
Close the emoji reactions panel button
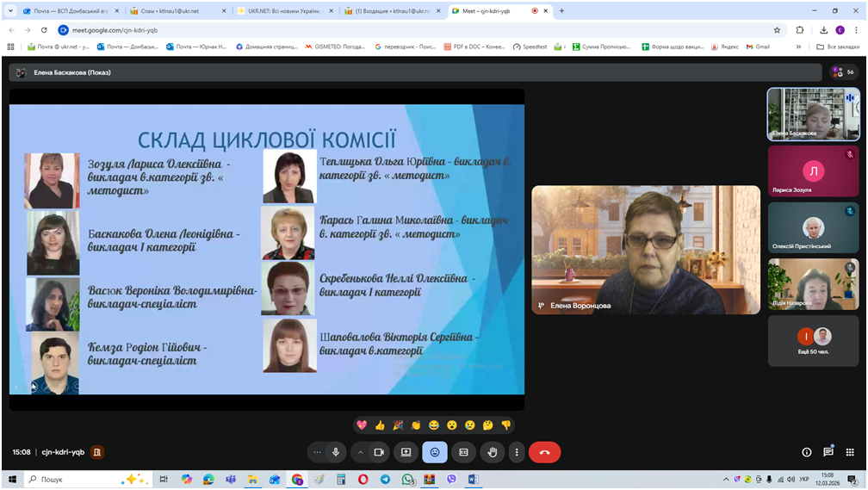point(435,452)
